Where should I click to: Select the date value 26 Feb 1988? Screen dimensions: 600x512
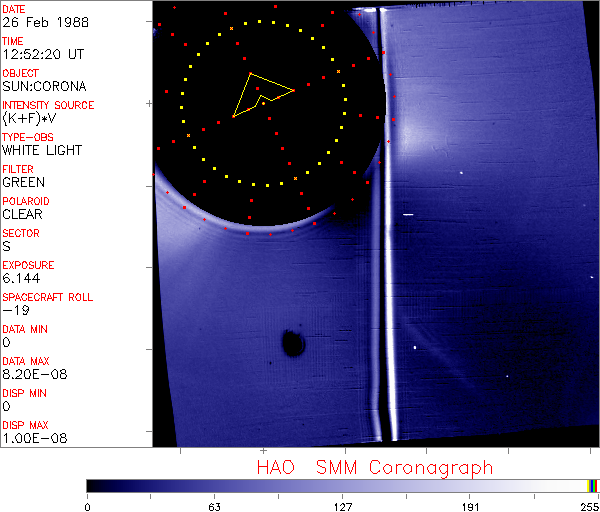point(43,22)
